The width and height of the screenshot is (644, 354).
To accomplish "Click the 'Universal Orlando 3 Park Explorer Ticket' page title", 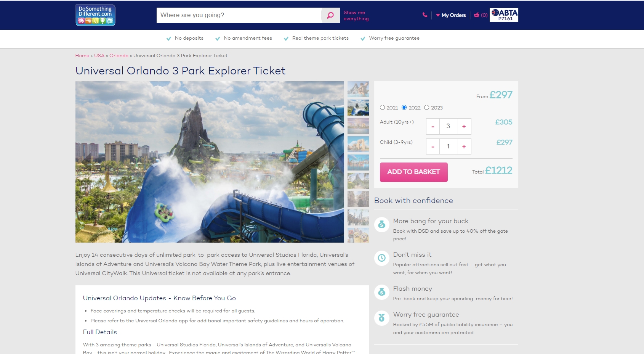I will point(180,71).
